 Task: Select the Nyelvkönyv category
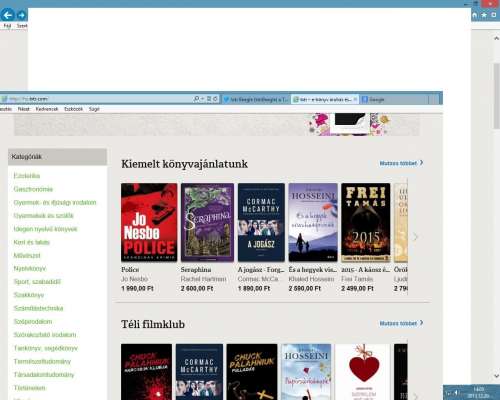30,268
